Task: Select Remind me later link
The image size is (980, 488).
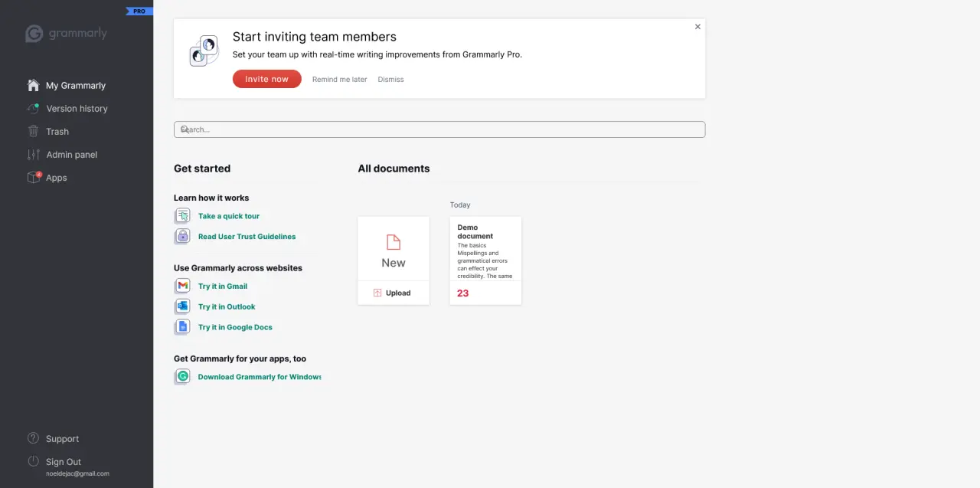Action: click(x=340, y=80)
